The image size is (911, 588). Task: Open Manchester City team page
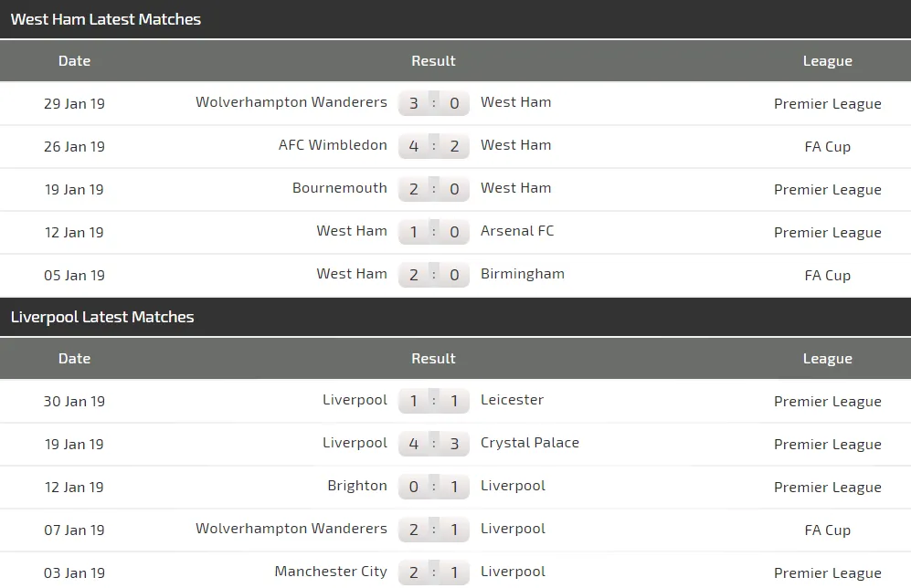[331, 572]
